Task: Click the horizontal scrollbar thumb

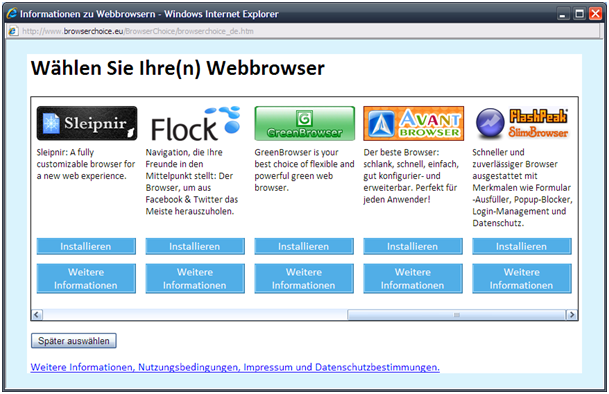Action: [x=456, y=315]
